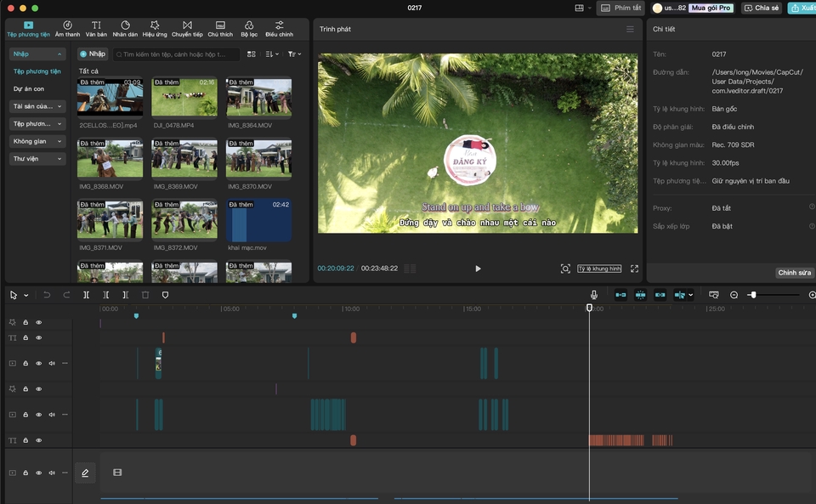Toggle auto snapping
Viewport: 816px width, 504px height.
(641, 295)
